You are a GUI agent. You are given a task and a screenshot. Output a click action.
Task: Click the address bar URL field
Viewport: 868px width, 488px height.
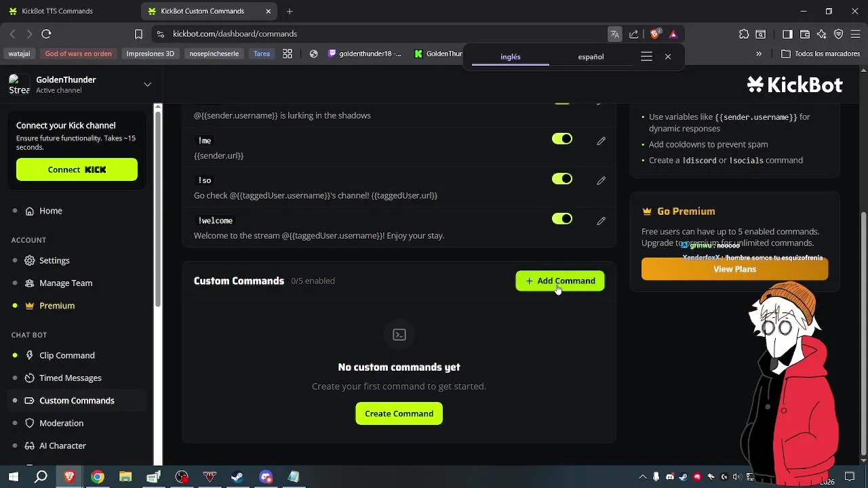380,34
